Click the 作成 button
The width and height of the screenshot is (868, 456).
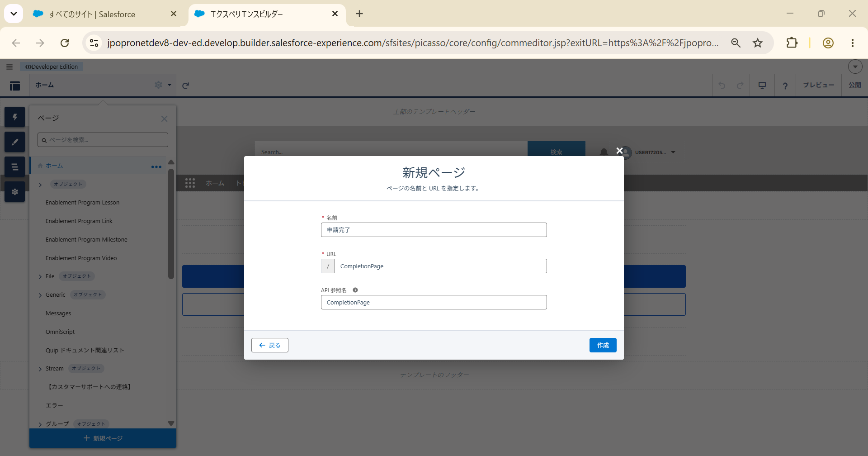(603, 345)
